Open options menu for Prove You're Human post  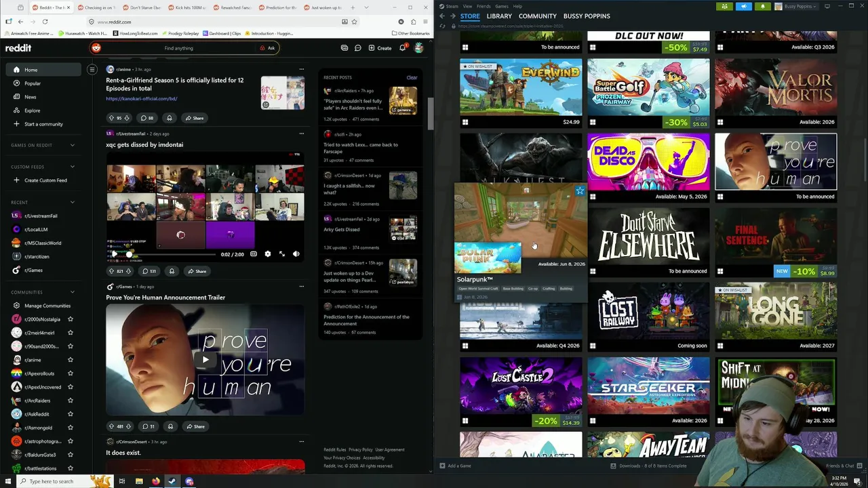coord(301,287)
